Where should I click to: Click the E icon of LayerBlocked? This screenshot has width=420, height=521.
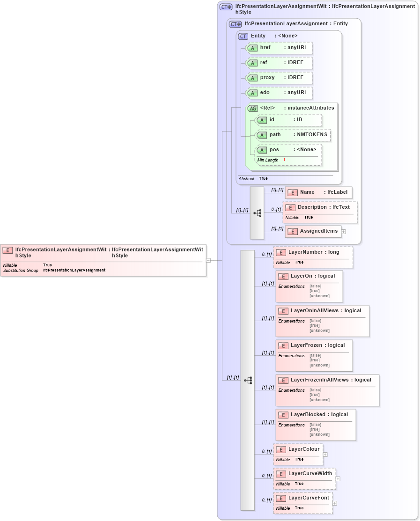click(x=283, y=414)
